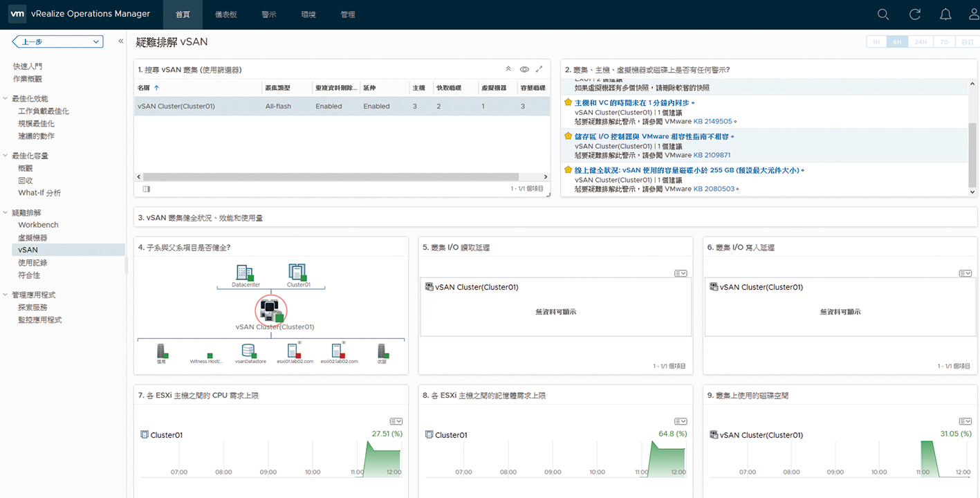The height and width of the screenshot is (498, 980).
Task: Open Workbench in the sidebar
Action: tap(38, 225)
